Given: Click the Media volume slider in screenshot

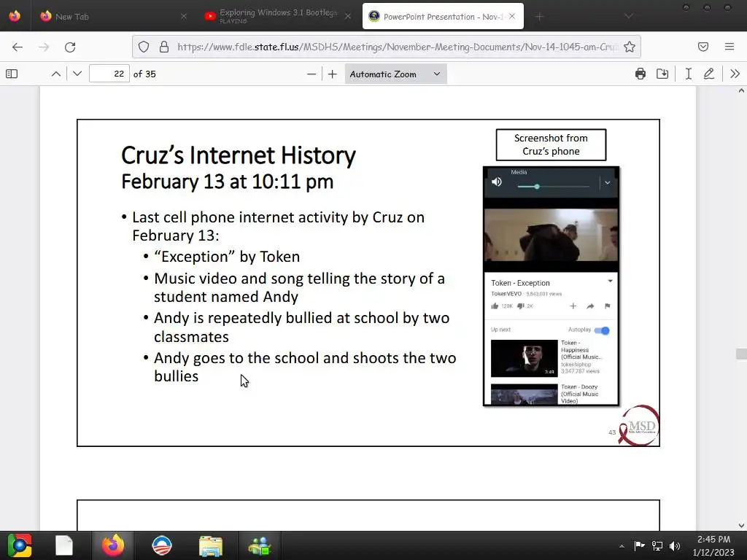Looking at the screenshot, I should 554,187.
